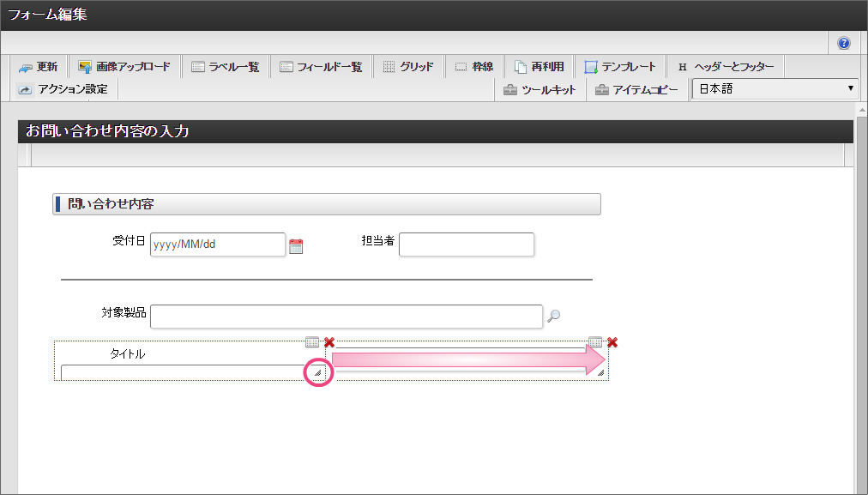Viewport: 868px width, 495px height.
Task: Toggle the グリッド option
Action: (x=408, y=67)
